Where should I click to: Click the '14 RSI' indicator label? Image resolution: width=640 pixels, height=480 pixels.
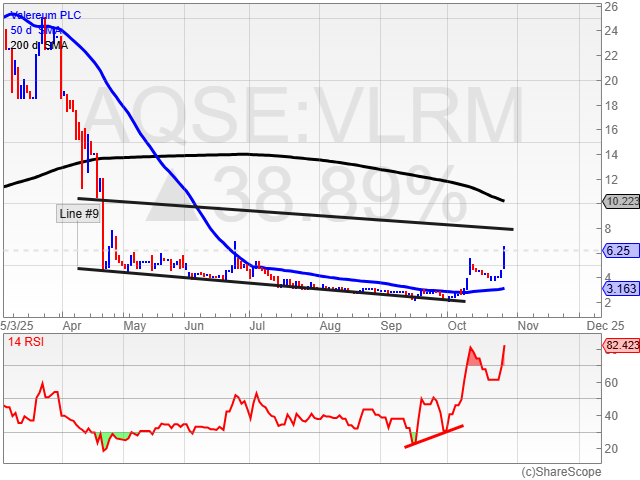pyautogui.click(x=26, y=342)
